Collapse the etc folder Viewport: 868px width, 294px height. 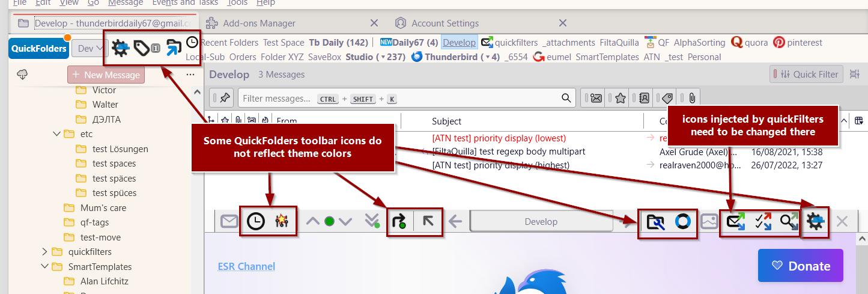point(56,134)
